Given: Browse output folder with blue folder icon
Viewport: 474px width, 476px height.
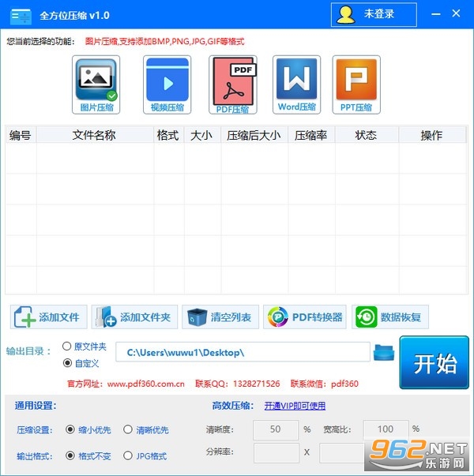Looking at the screenshot, I should click(384, 352).
